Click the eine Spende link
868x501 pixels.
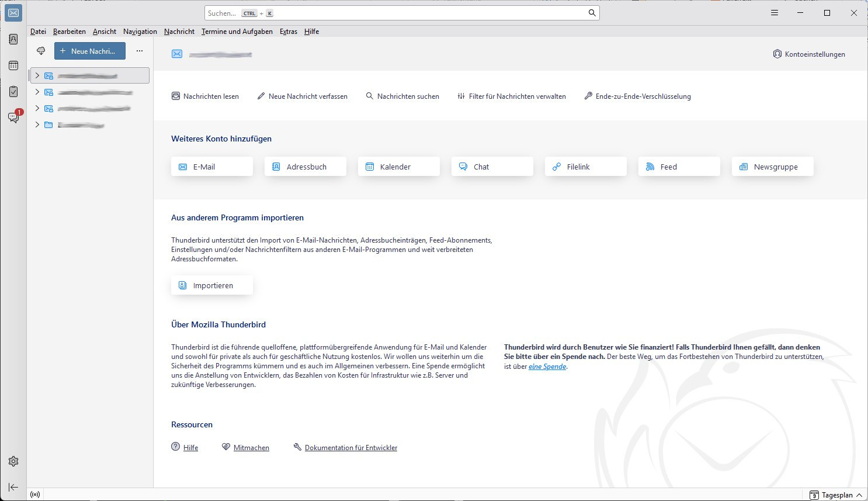547,367
